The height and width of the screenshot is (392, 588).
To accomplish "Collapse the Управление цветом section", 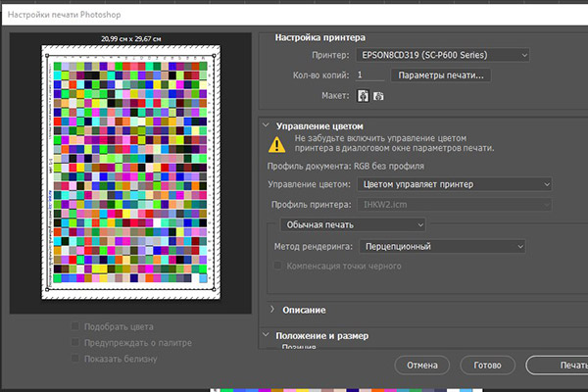I will coord(266,125).
